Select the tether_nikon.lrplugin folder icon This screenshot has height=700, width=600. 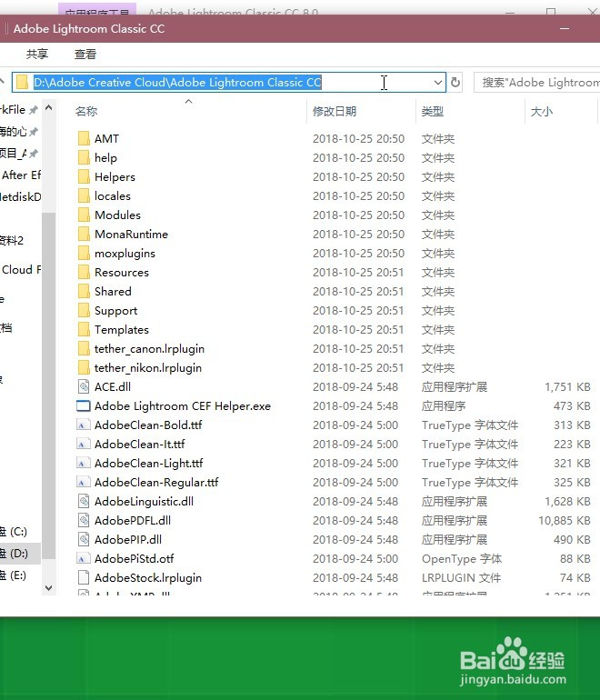[84, 368]
